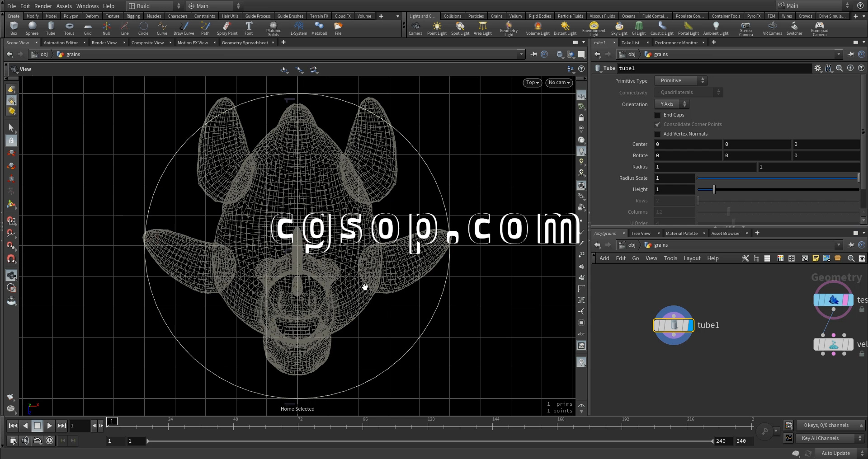Open the network editor Add menu
Viewport: 868px width, 459px height.
[604, 258]
